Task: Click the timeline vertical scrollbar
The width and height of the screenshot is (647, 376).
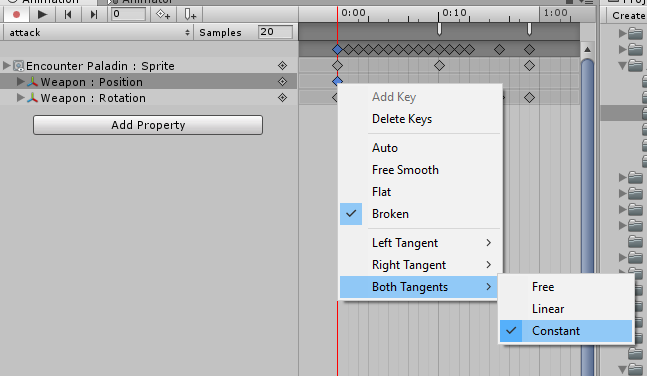Action: [x=587, y=206]
